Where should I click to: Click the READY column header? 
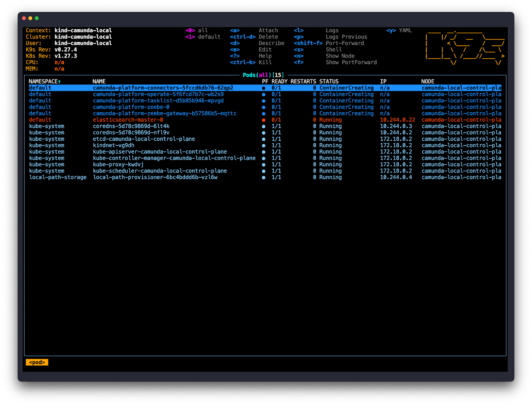[x=279, y=81]
